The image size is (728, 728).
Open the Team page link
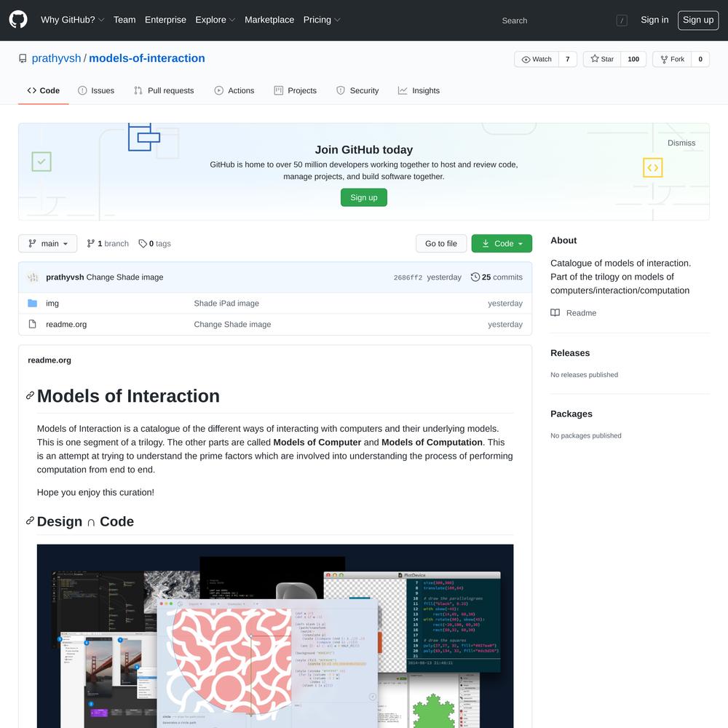pos(124,20)
